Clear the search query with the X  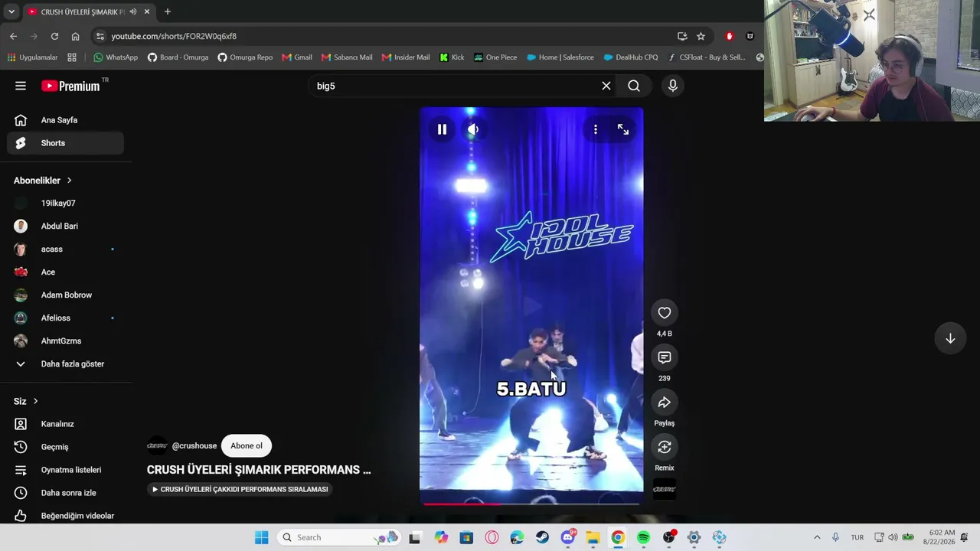pos(606,86)
